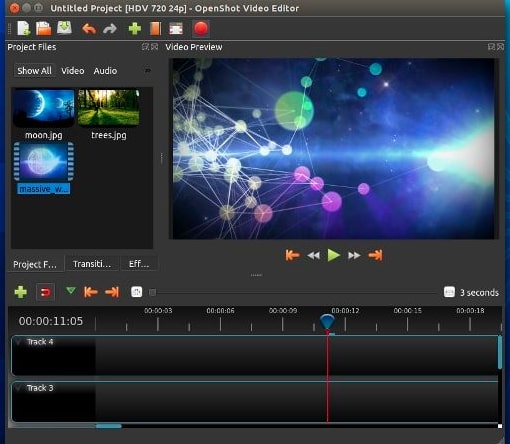Save the project with the download icon
The image size is (510, 444).
[64, 28]
